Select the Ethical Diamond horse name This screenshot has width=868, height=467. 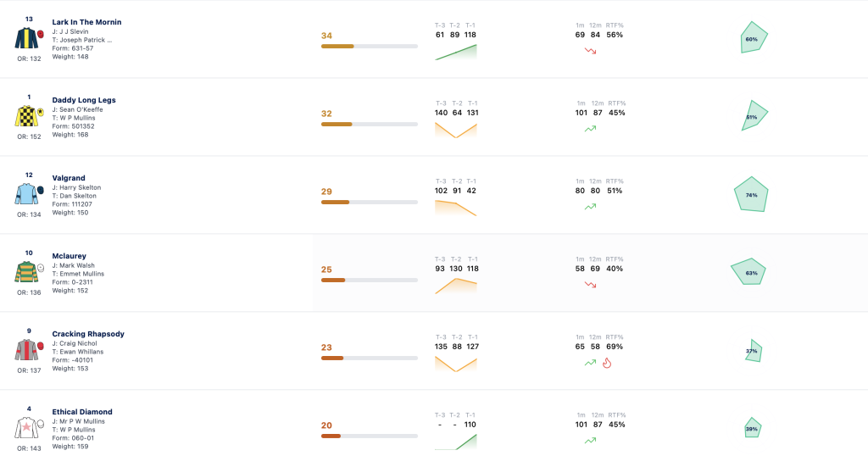(82, 412)
